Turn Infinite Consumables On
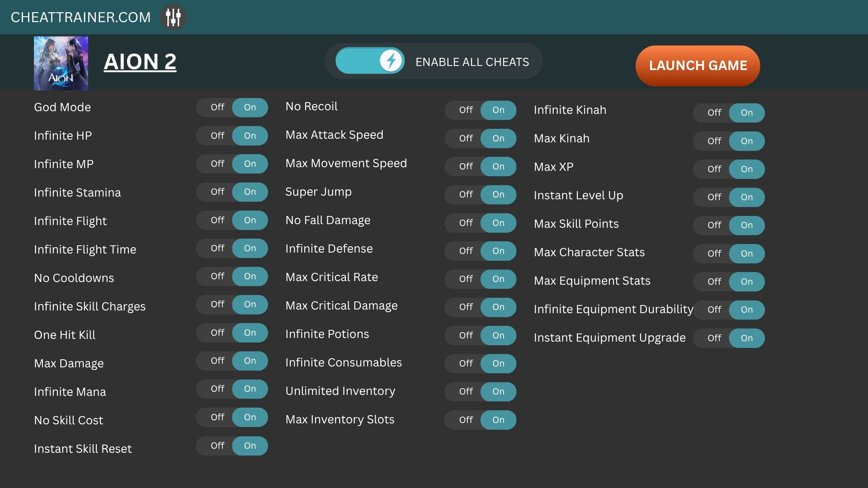The image size is (868, 488). [x=499, y=363]
